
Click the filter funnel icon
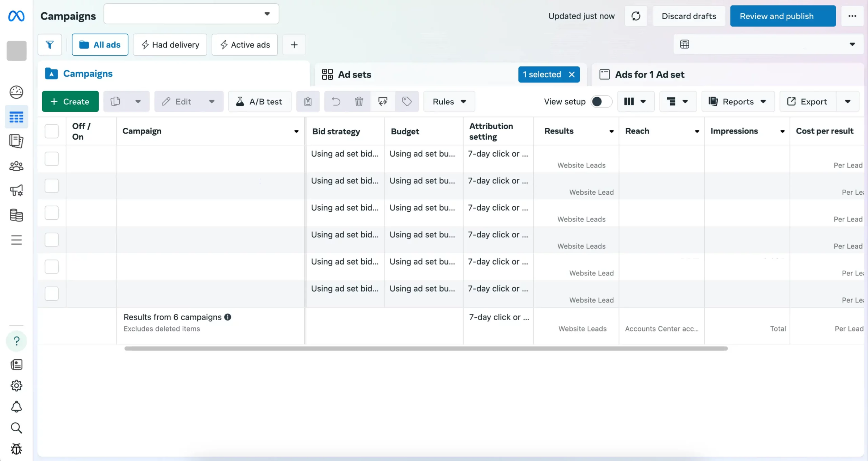tap(50, 45)
